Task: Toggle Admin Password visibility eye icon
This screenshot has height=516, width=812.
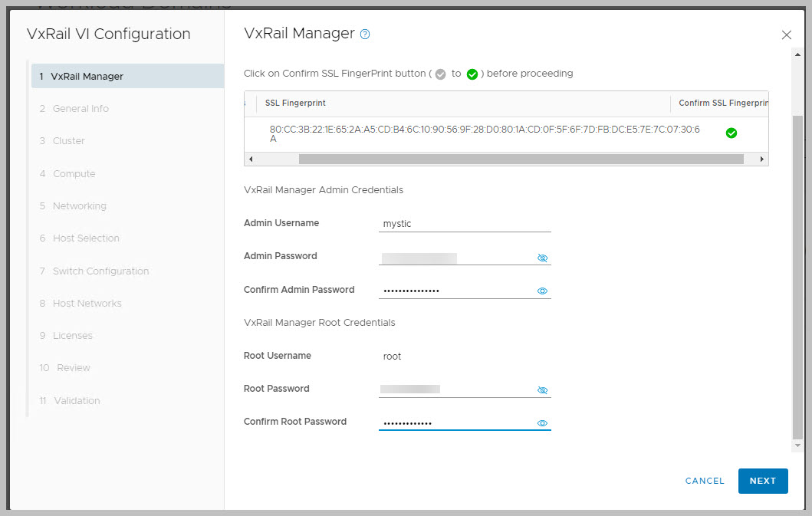Action: [542, 258]
